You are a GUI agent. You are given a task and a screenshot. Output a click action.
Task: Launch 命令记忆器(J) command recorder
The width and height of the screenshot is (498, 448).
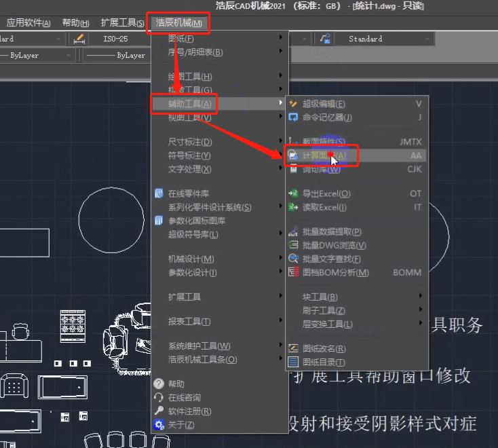point(357,117)
